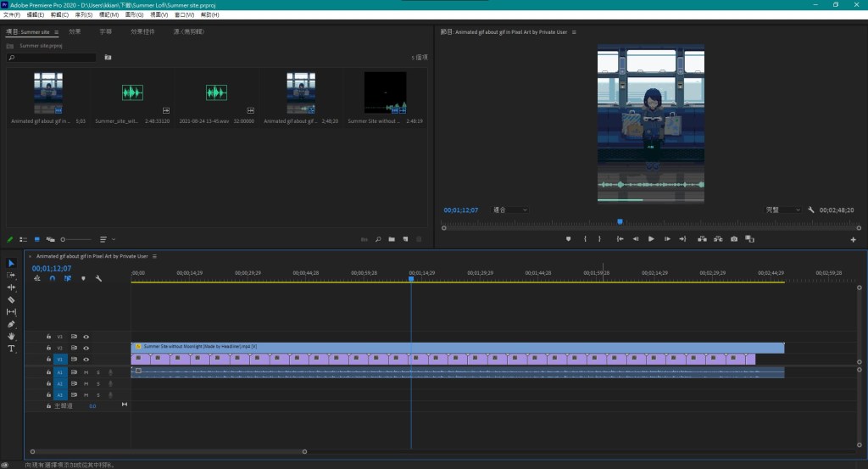This screenshot has height=469, width=868.
Task: Click the Button Editor plus in monitor
Action: click(x=853, y=239)
